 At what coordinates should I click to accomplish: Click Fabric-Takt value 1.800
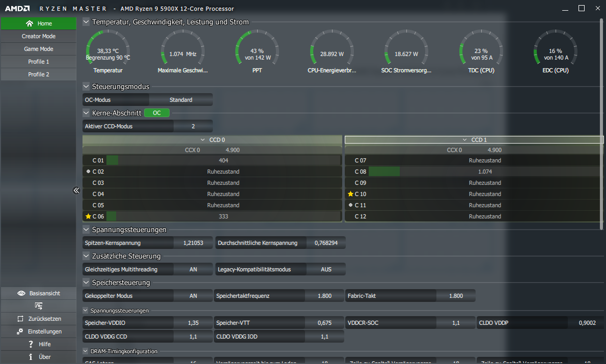[456, 296]
